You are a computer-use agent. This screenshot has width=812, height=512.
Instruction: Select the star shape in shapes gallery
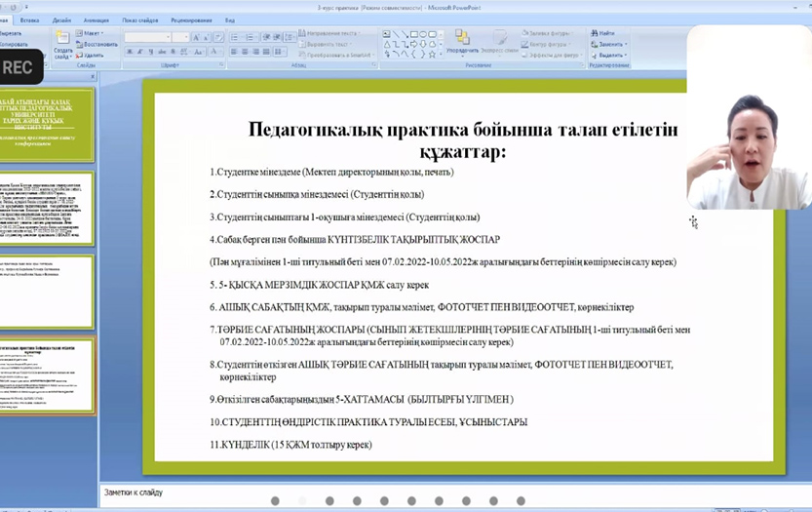tap(434, 54)
